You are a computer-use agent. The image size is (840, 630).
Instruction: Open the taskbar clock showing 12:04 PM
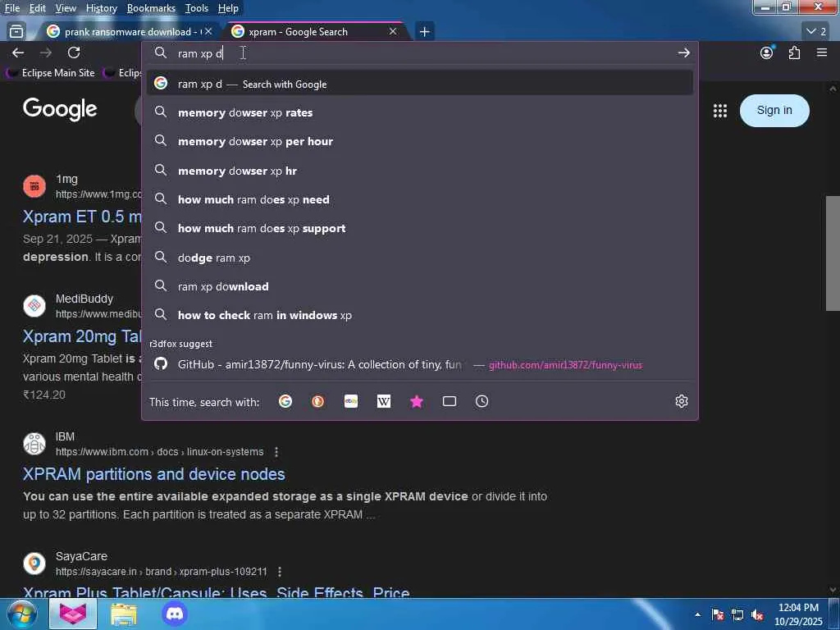tap(798, 614)
